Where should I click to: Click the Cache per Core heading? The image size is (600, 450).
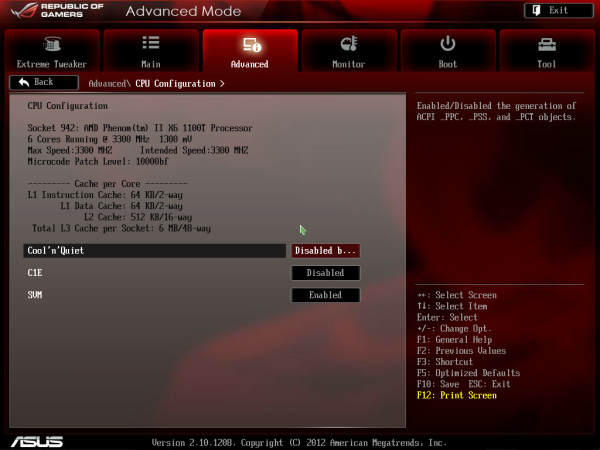[x=107, y=184]
